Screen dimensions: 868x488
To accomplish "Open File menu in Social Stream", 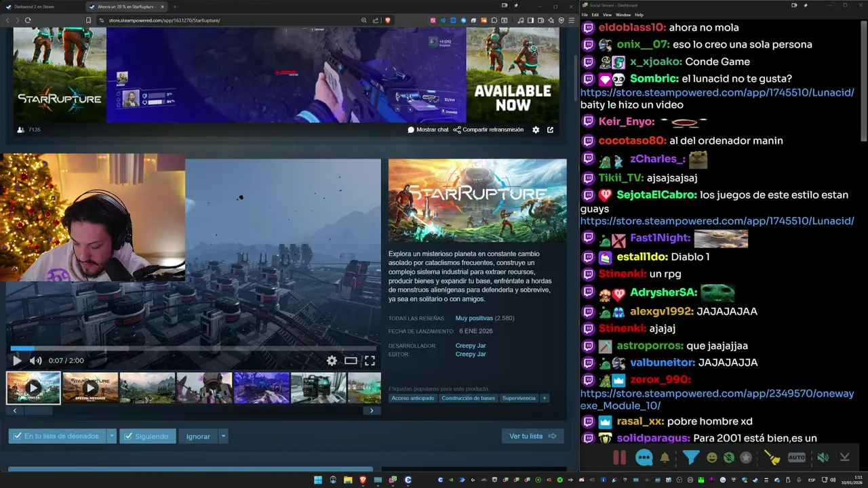I will tap(585, 14).
